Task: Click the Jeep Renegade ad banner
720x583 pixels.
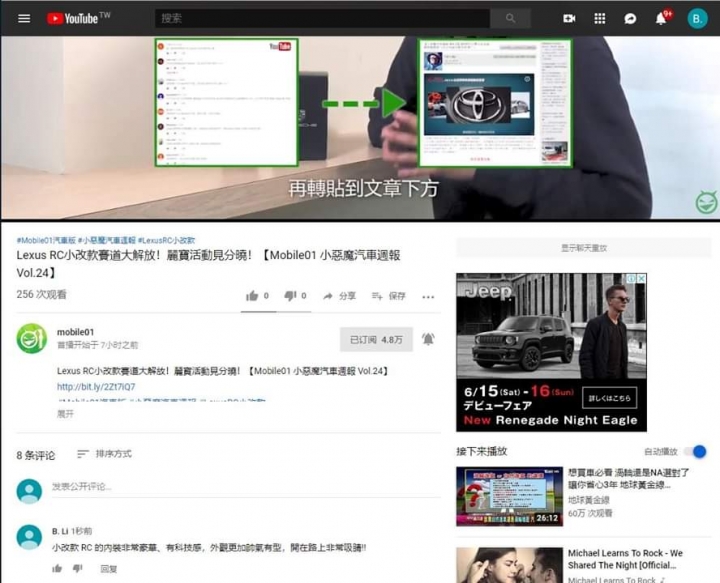Action: pyautogui.click(x=551, y=352)
